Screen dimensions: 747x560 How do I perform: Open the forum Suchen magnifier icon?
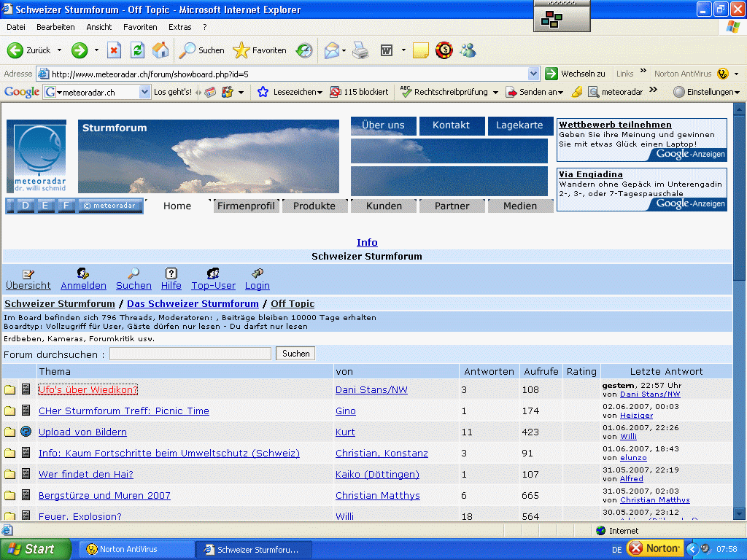click(133, 274)
